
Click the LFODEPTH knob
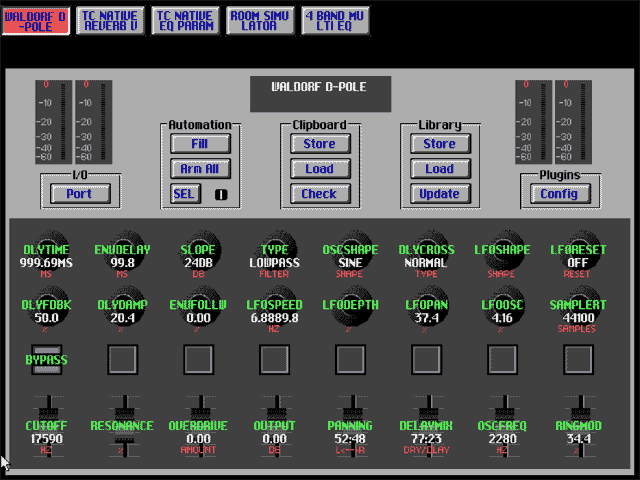coord(351,305)
